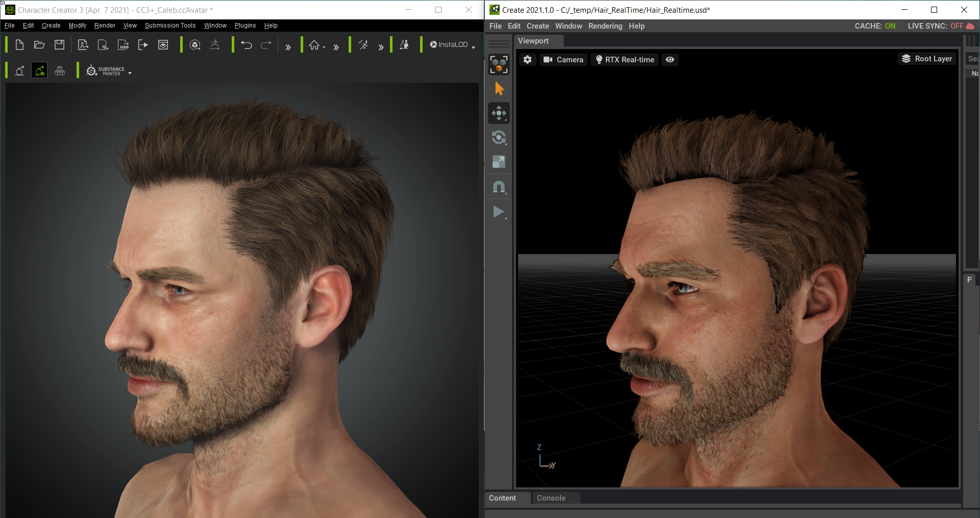The image size is (980, 518).
Task: Open the Camera selector in the viewport
Action: tap(563, 60)
